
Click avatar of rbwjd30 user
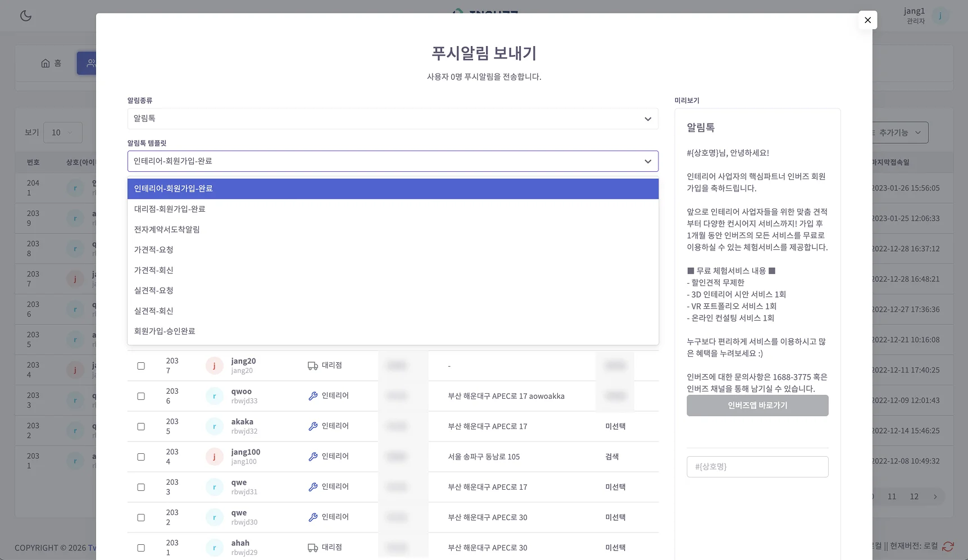pyautogui.click(x=214, y=517)
